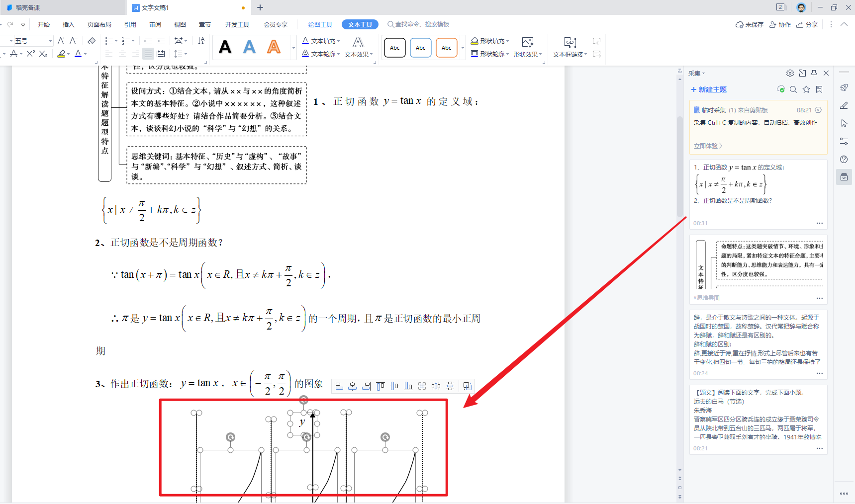Expand the text art styles gallery
The height and width of the screenshot is (504, 855).
coord(293,48)
